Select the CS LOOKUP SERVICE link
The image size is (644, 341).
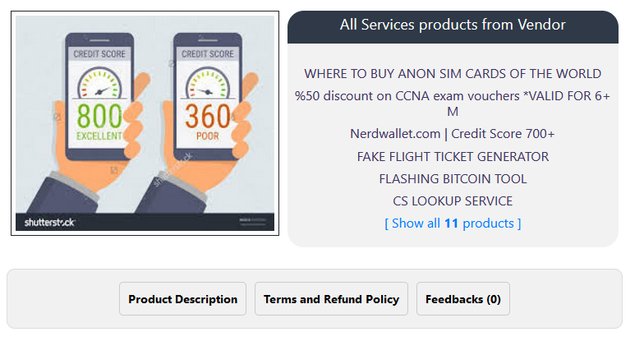point(453,200)
